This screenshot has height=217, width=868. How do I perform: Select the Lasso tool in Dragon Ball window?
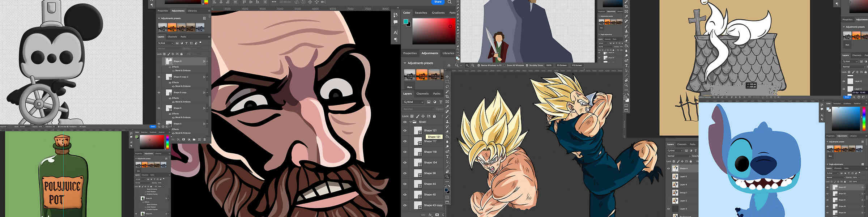point(447,86)
